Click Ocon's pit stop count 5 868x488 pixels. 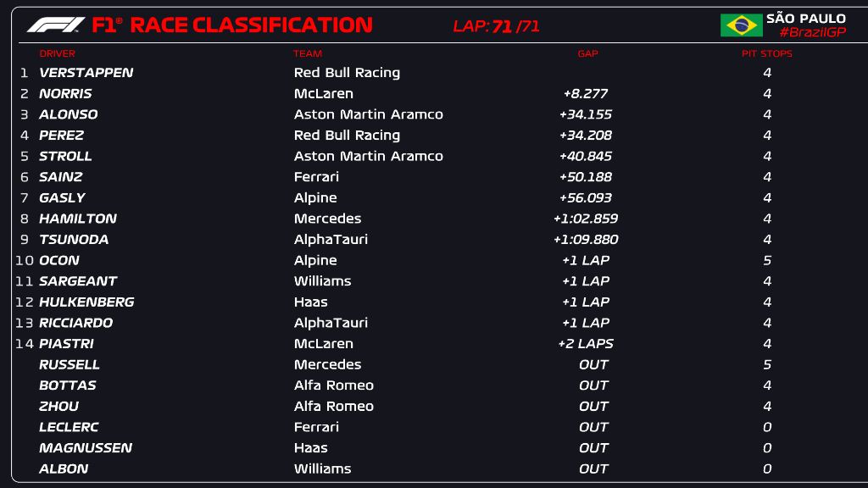click(x=767, y=260)
